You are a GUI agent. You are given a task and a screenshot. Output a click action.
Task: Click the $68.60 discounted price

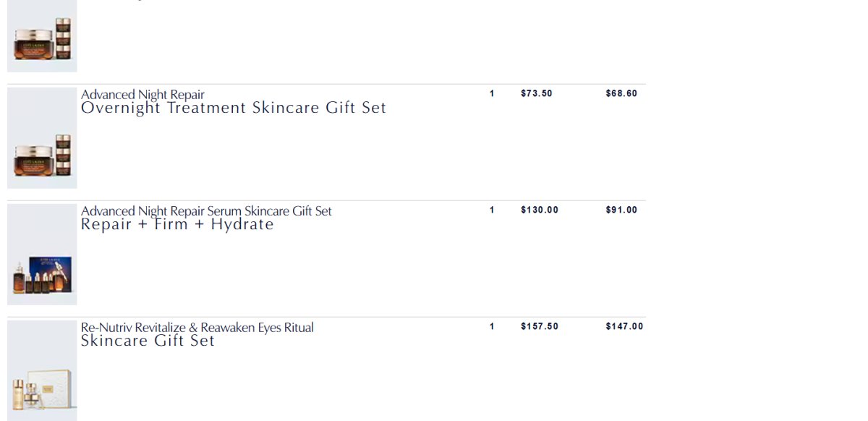point(621,93)
